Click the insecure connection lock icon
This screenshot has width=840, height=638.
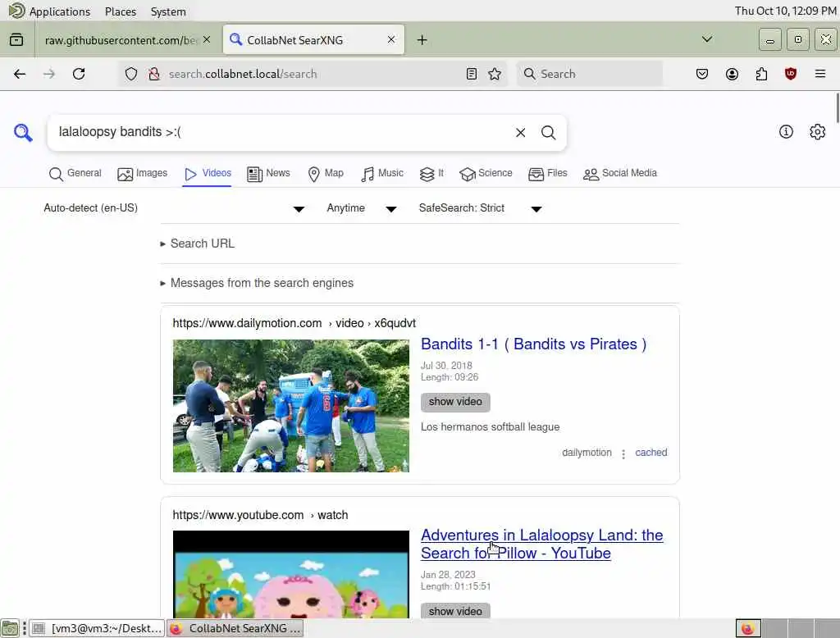[153, 74]
